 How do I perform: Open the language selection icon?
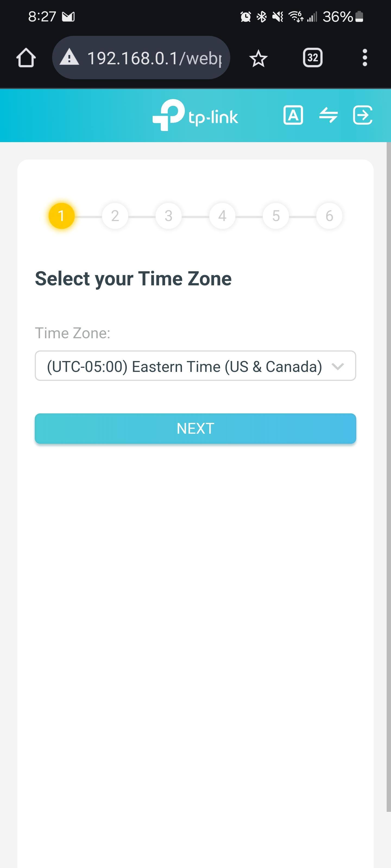point(293,115)
